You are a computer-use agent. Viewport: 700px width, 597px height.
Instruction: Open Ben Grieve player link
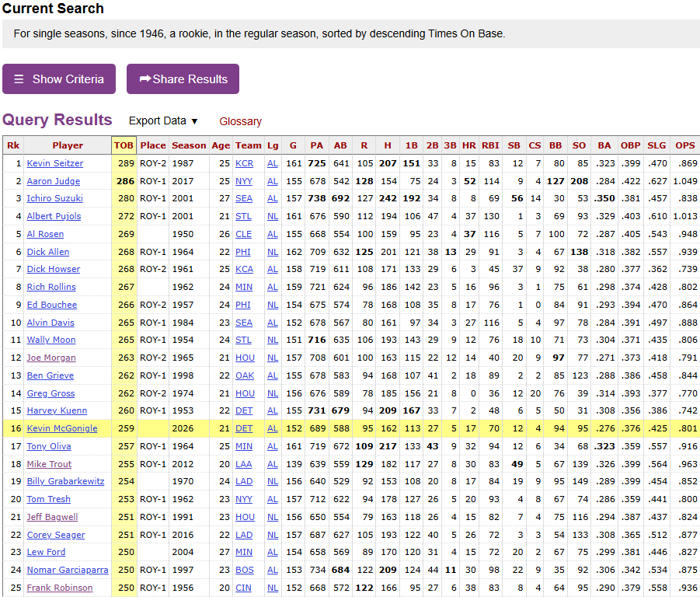pos(50,375)
